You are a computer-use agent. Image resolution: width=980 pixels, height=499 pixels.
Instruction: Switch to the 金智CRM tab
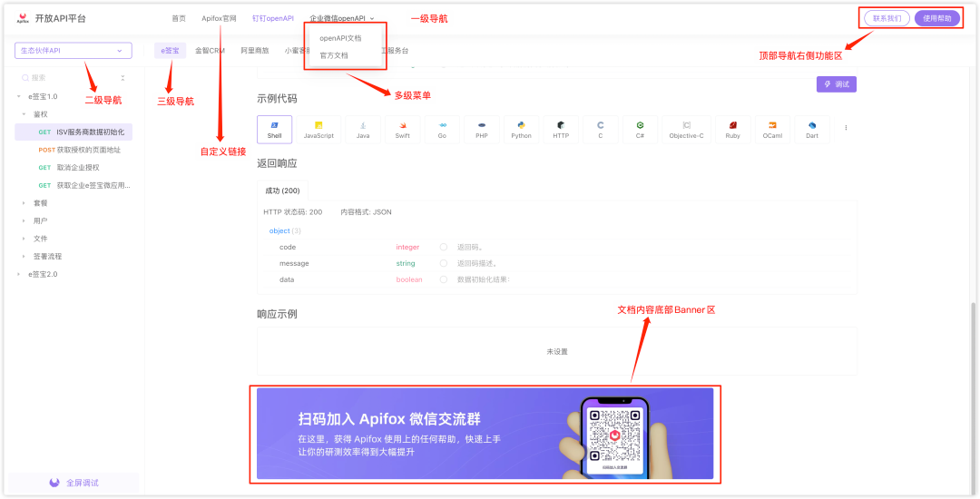(x=210, y=51)
